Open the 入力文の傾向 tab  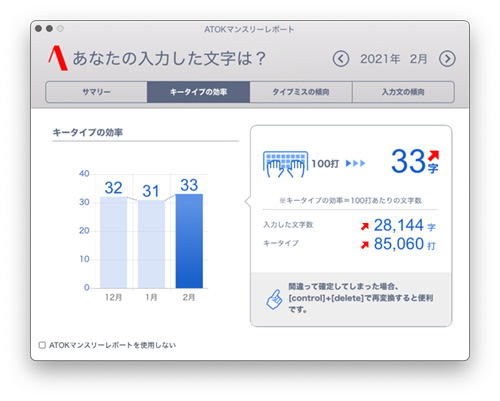point(403,92)
